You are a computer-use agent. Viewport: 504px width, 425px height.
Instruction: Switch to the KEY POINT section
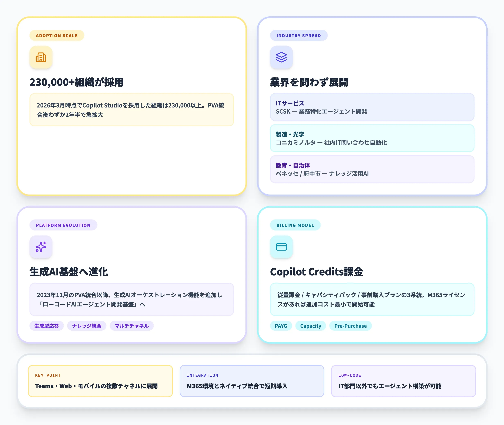click(x=101, y=381)
